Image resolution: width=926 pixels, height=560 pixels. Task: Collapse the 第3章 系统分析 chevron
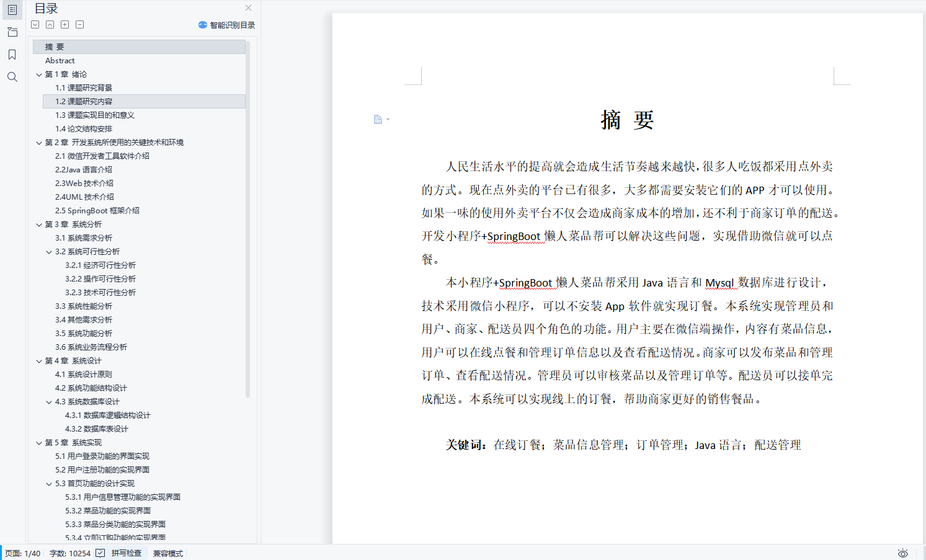(39, 224)
